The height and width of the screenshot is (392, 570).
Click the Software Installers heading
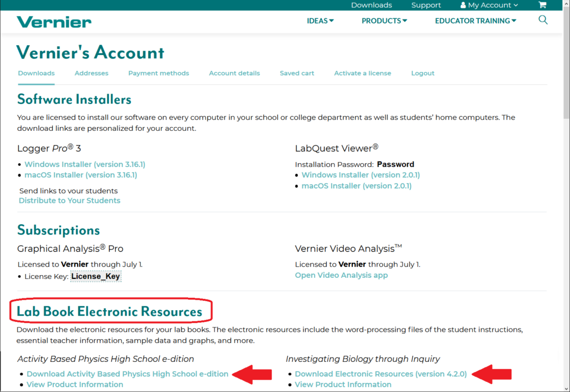(74, 99)
